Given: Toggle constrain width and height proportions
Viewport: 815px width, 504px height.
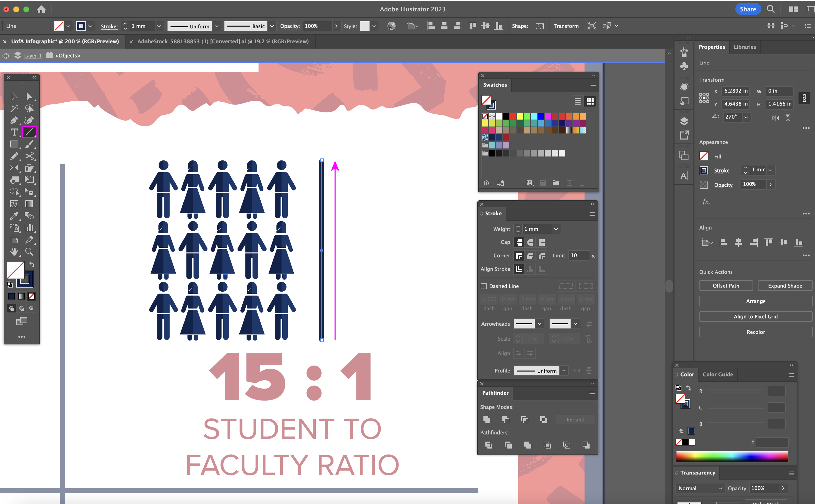Looking at the screenshot, I should click(804, 98).
